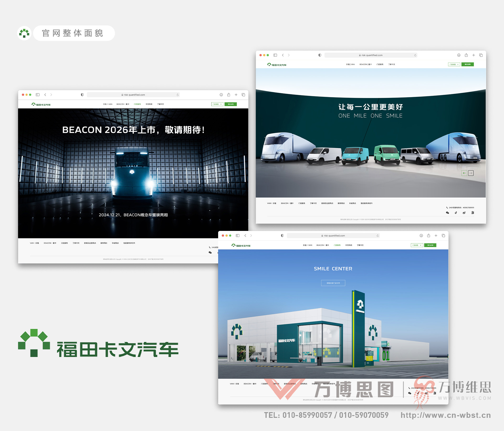Open the last social icon in top-right window footer
The image size is (504, 431).
click(472, 213)
